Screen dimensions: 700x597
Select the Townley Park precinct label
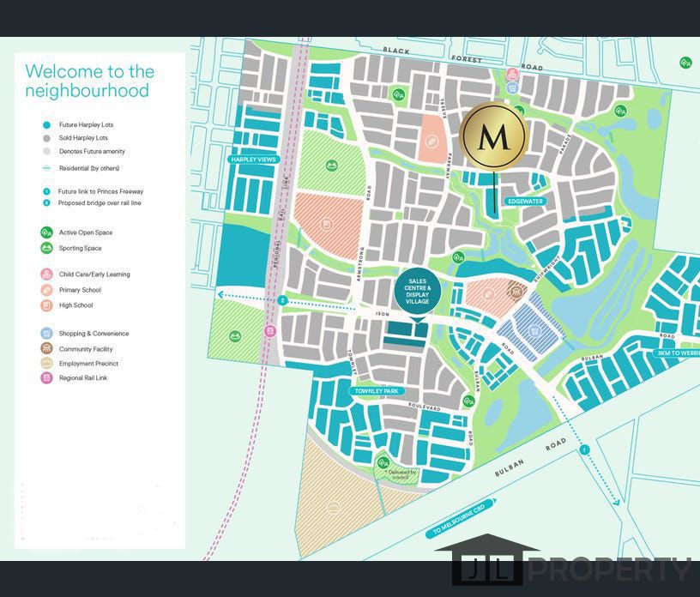tap(375, 391)
